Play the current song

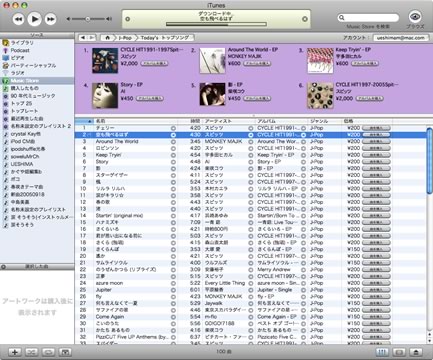click(x=34, y=19)
